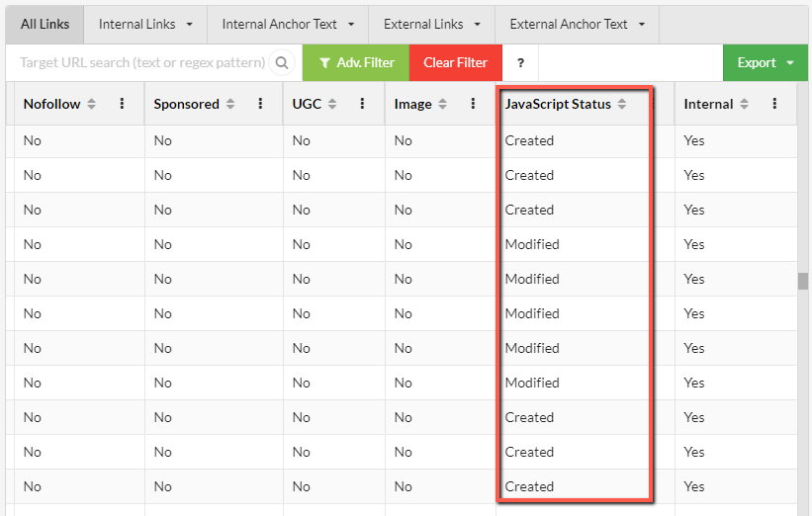Expand the Internal Links dropdown tab
Viewport: 812px width, 516px height.
pyautogui.click(x=145, y=25)
